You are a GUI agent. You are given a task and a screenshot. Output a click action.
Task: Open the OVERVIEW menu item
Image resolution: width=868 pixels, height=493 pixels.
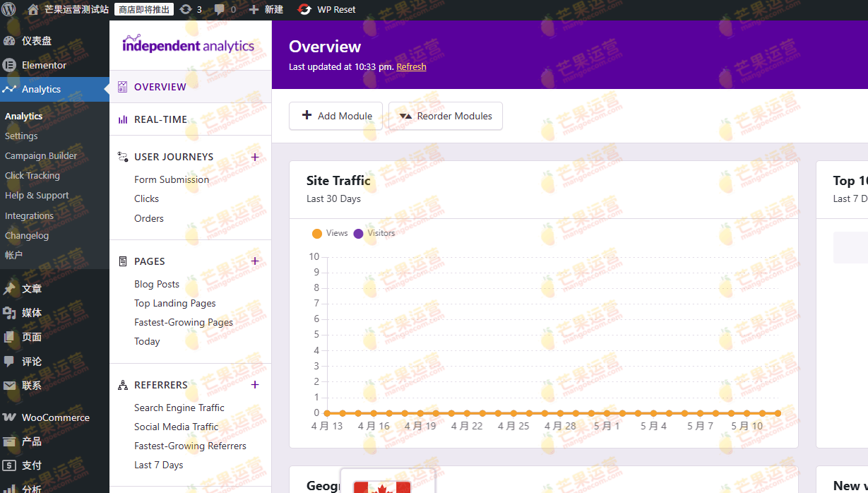tap(191, 87)
